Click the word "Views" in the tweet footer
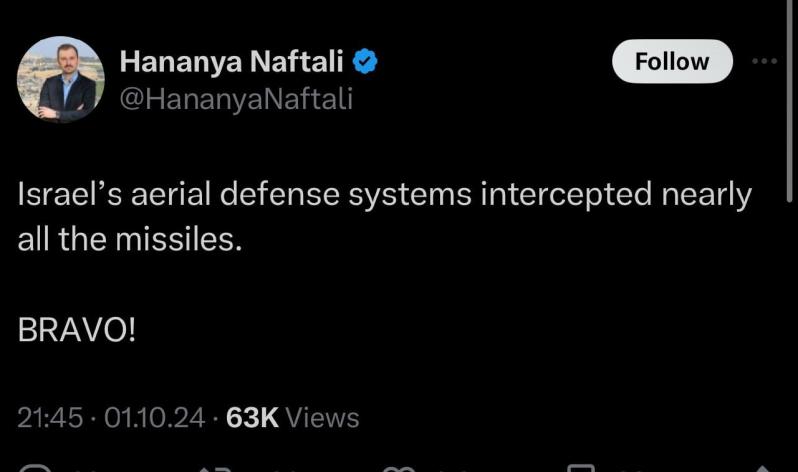 322,417
